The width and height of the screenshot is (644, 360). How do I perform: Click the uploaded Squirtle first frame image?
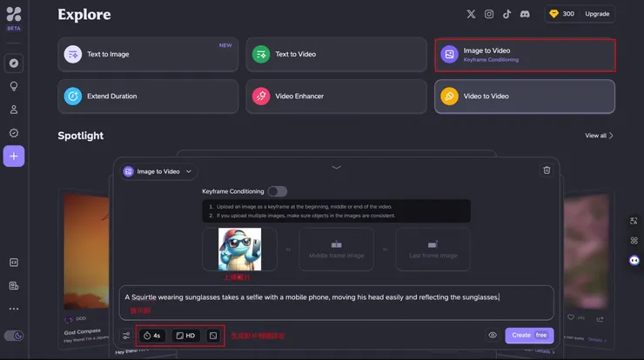point(240,250)
